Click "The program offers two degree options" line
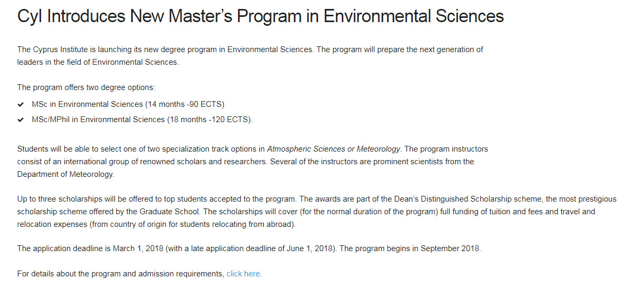This screenshot has width=644, height=289. pyautogui.click(x=86, y=87)
